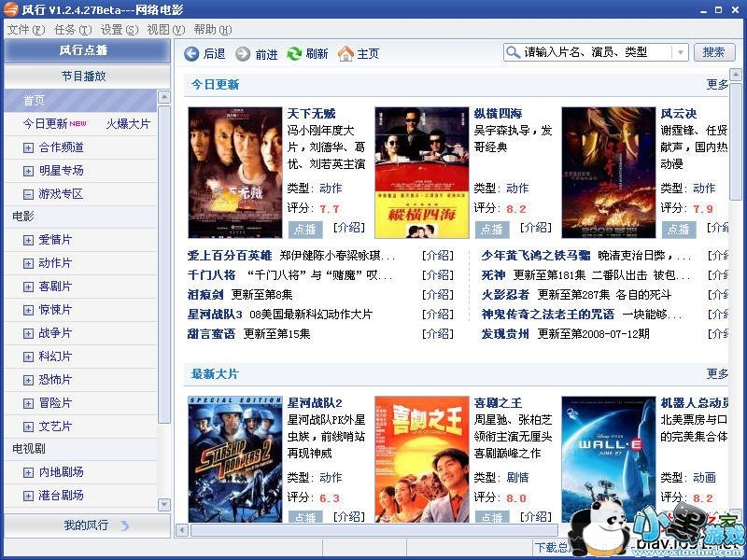Click the Starship Troopers 2 poster
Viewport: 747px width, 560px height.
click(x=235, y=459)
